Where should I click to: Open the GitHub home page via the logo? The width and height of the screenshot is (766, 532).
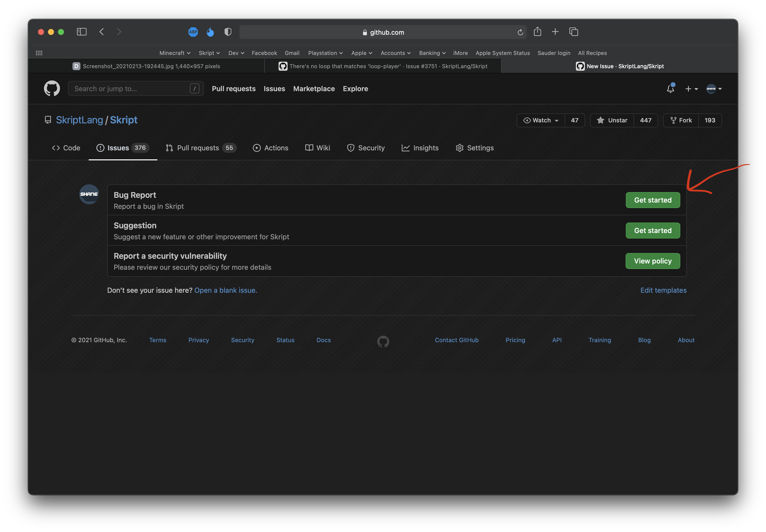52,88
